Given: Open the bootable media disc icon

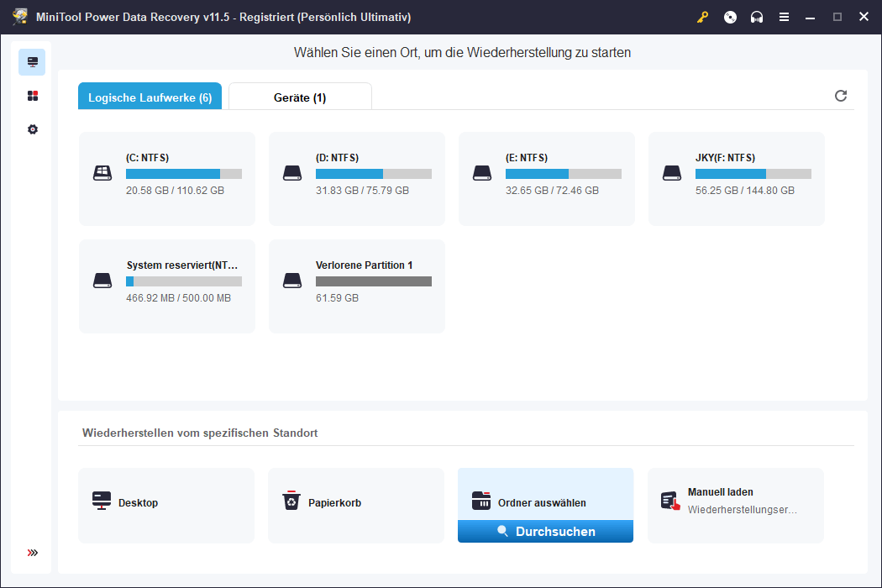Looking at the screenshot, I should 730,17.
